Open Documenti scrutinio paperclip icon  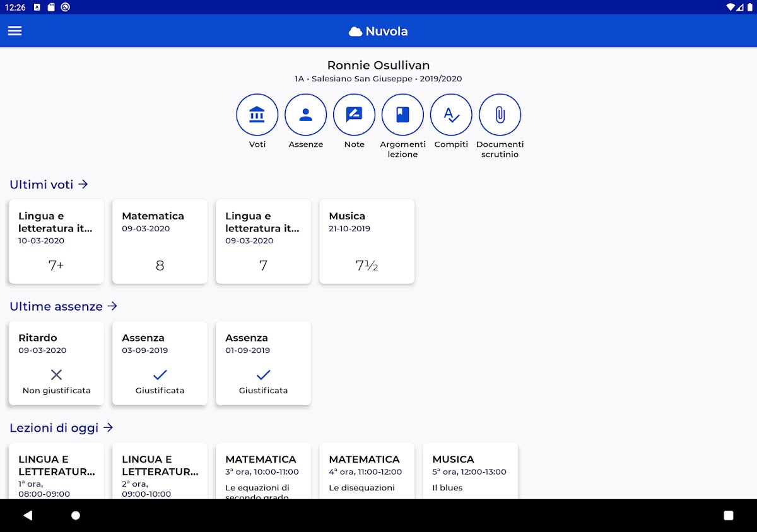(500, 115)
